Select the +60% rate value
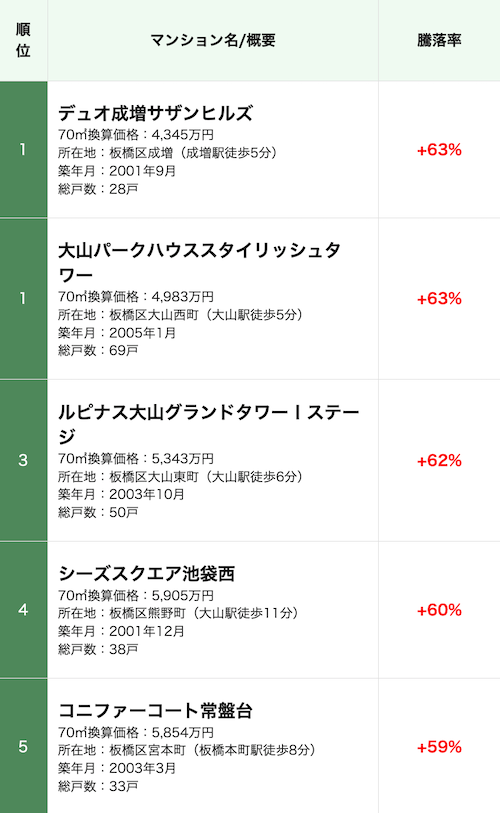500x813 pixels. (x=439, y=610)
